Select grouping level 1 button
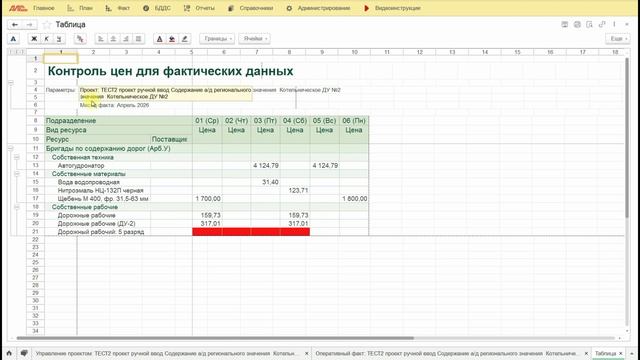This screenshot has width=640, height=360. point(11,52)
